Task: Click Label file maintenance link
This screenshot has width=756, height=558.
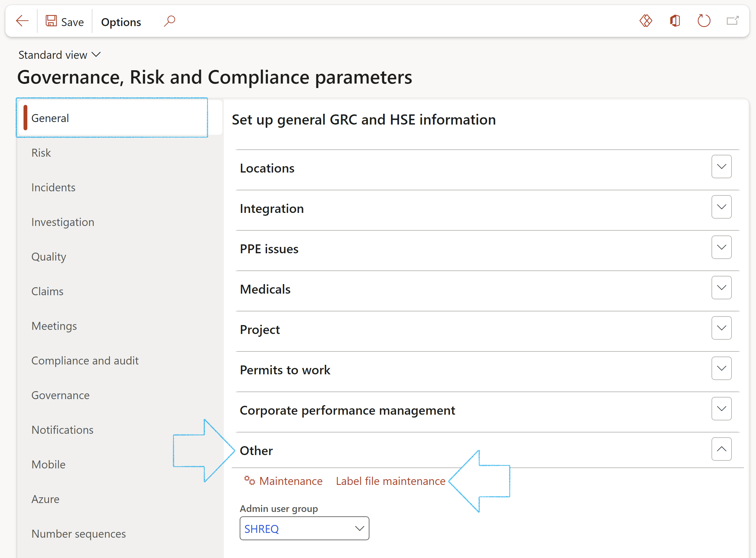Action: (x=390, y=481)
